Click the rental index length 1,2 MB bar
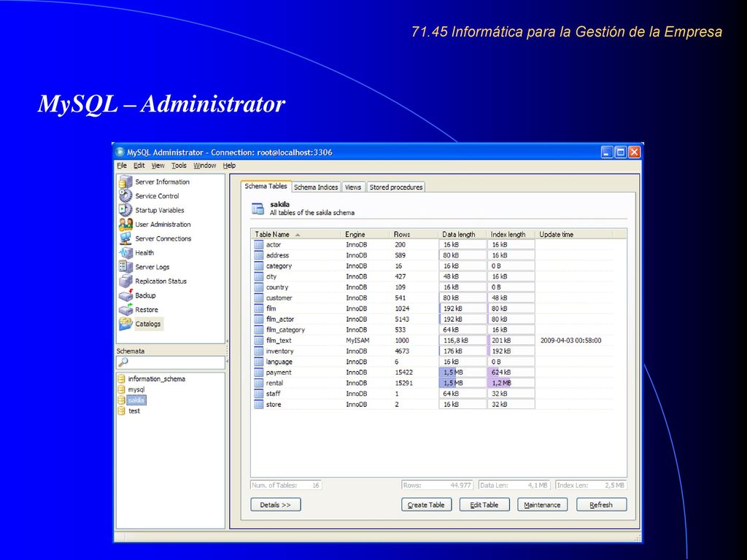Viewport: 747px width, 560px height. [x=511, y=383]
